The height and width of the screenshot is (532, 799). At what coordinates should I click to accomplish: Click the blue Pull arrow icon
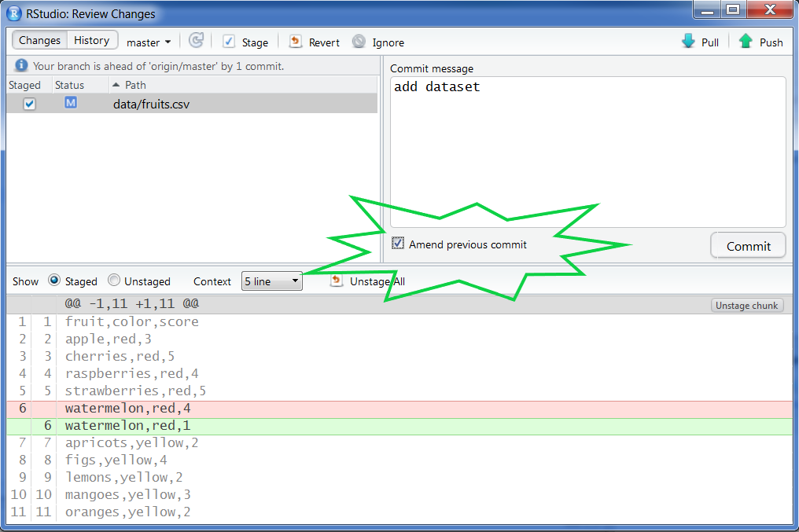click(x=688, y=42)
